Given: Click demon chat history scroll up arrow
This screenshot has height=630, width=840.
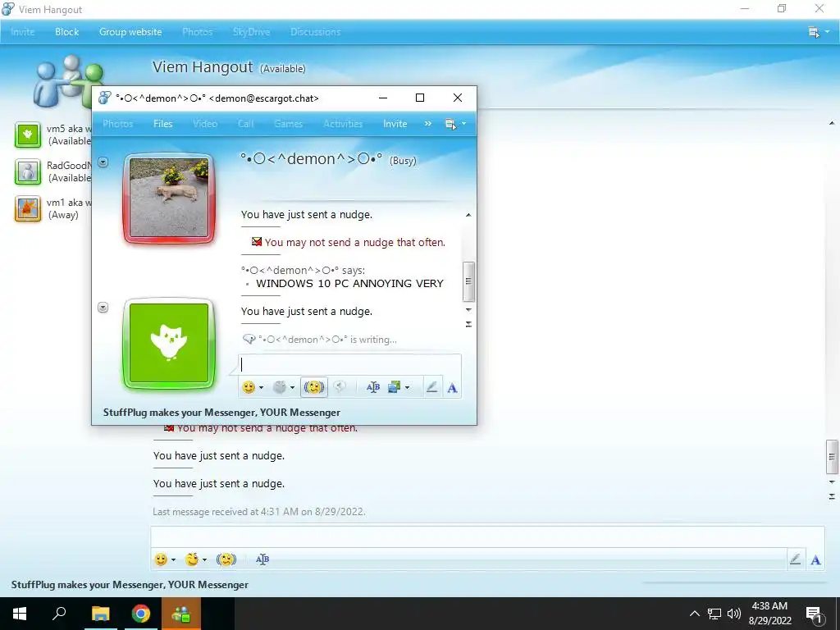Looking at the screenshot, I should coord(468,215).
